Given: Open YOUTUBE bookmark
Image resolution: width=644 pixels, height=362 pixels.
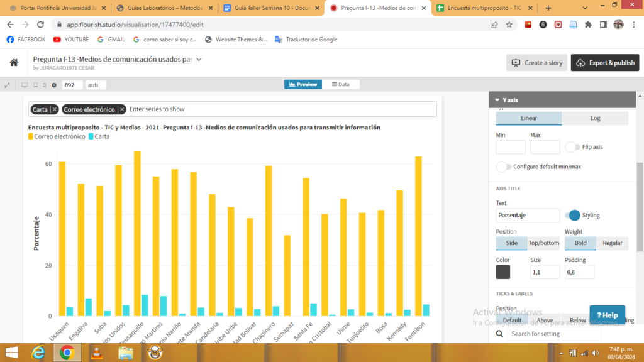Looking at the screenshot, I should pos(71,40).
